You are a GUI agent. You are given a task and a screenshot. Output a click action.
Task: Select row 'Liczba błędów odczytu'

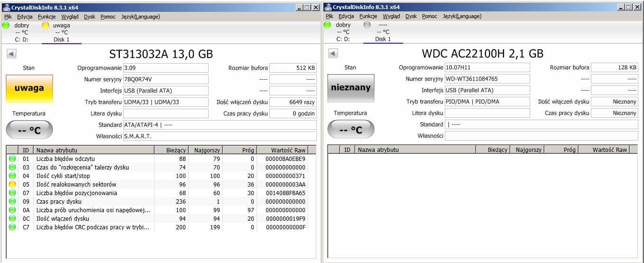[157, 159]
